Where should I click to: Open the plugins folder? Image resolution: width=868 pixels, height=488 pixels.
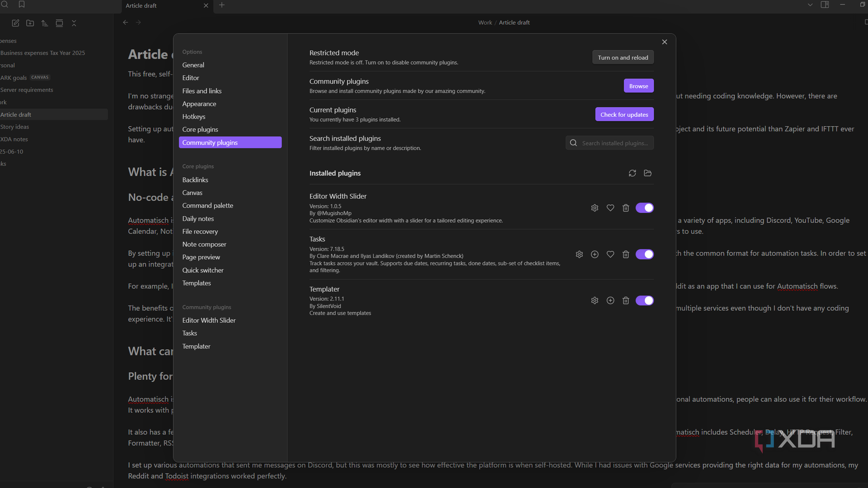click(x=648, y=173)
